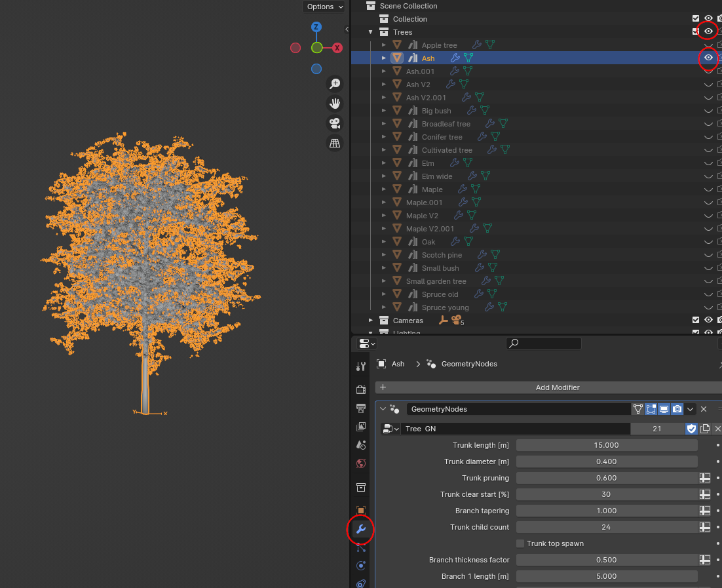Toggle the camera view icon
Viewport: 722px width, 588px height.
coord(335,123)
